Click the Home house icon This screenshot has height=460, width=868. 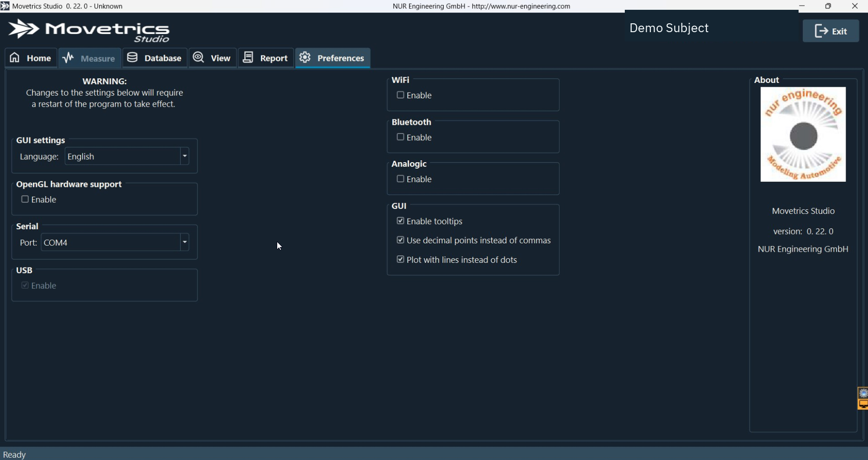pyautogui.click(x=15, y=57)
